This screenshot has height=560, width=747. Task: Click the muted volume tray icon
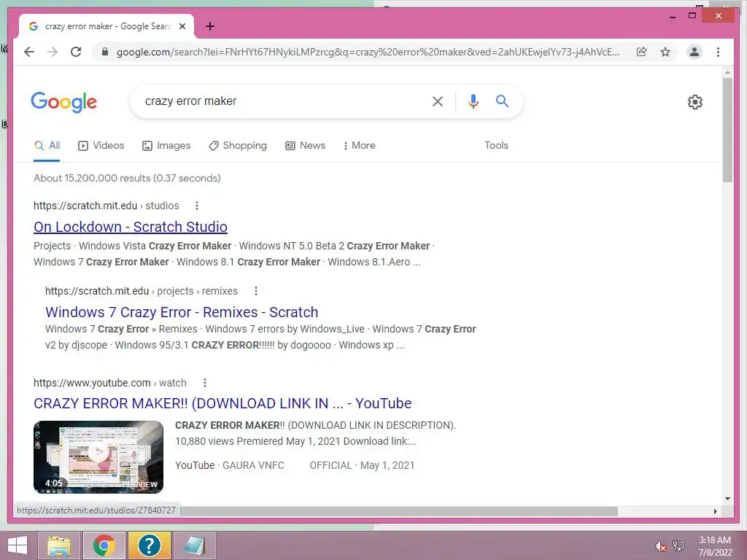click(x=660, y=546)
